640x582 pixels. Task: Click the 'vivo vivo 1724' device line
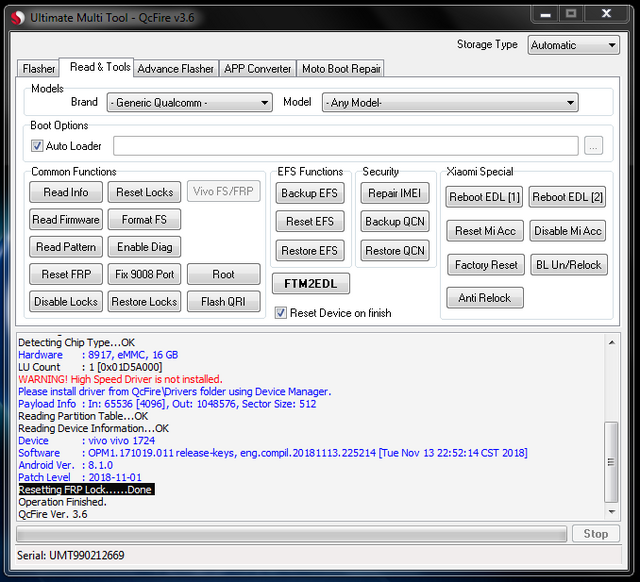(87, 440)
